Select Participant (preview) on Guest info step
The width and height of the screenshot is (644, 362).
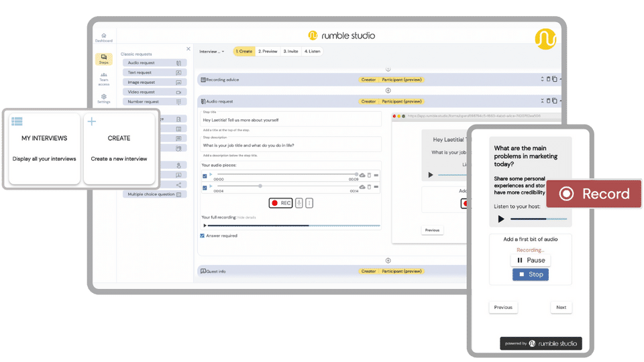coord(402,271)
